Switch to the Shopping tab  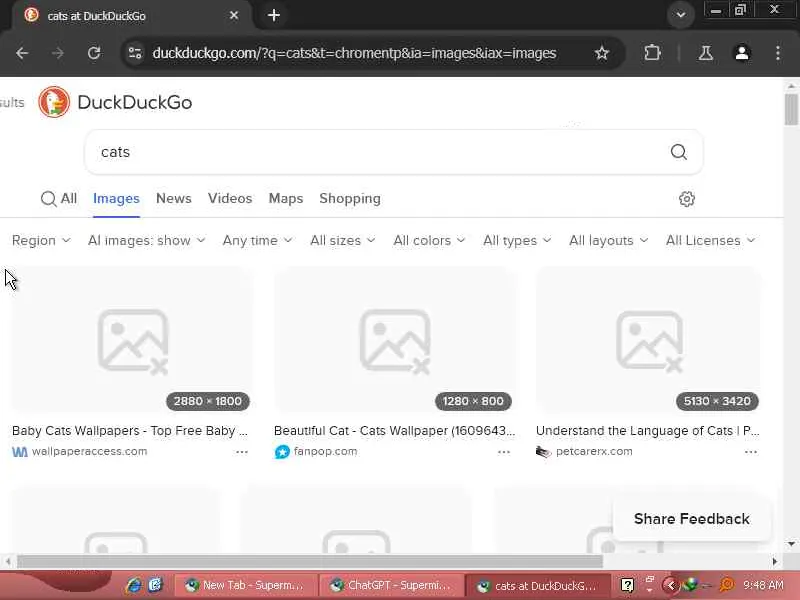[x=350, y=198]
